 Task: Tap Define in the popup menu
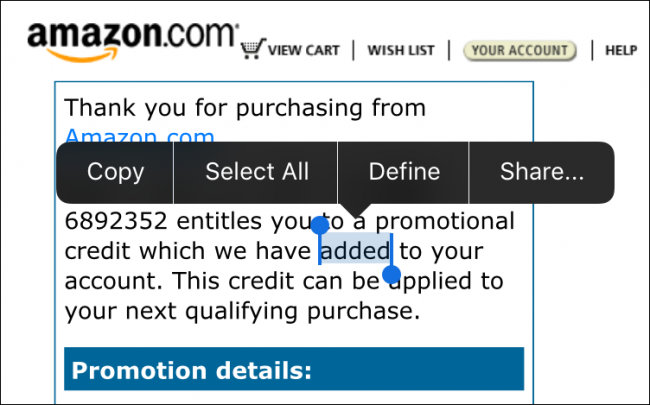click(x=404, y=172)
